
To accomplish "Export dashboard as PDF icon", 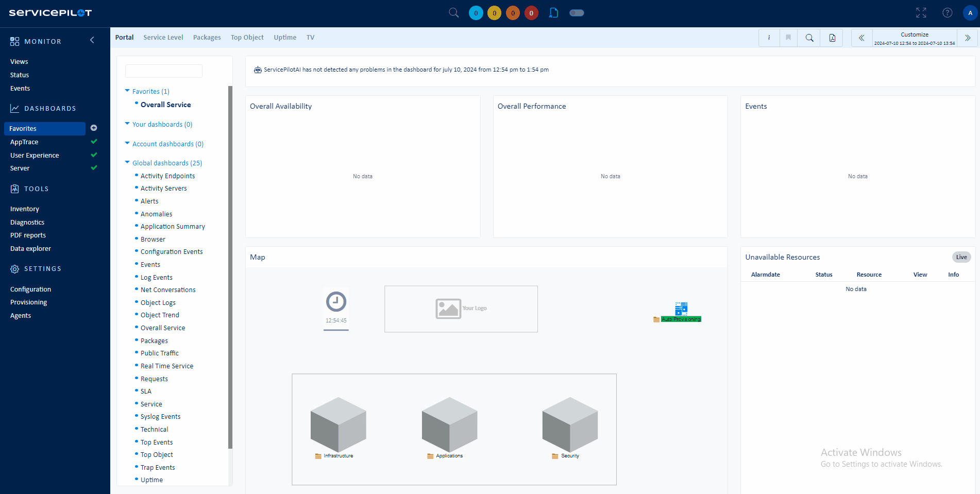I will click(832, 38).
